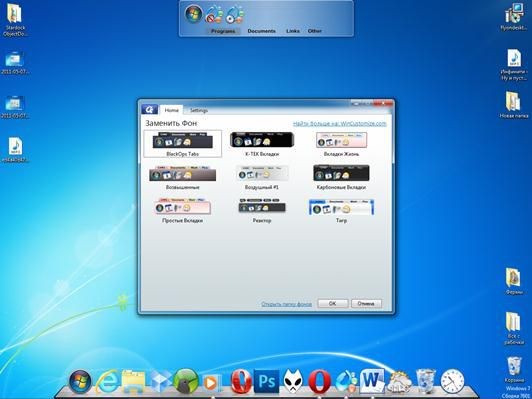
Task: Close the Заменить Фон dialog window
Action: coord(383,103)
